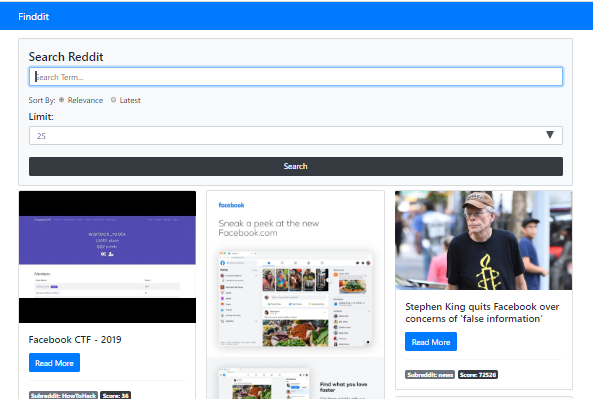Screen dimensions: 593x399
Task: Click Read More under Stephen King post
Action: [x=431, y=342]
